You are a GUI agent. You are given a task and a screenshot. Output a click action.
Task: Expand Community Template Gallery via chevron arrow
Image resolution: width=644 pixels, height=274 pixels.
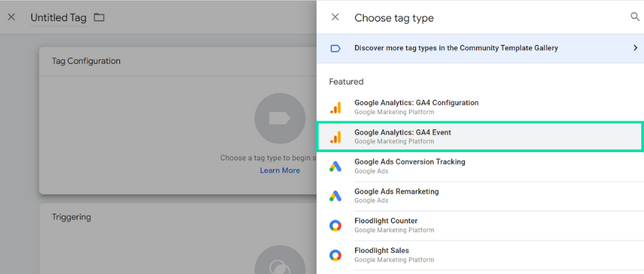[635, 48]
